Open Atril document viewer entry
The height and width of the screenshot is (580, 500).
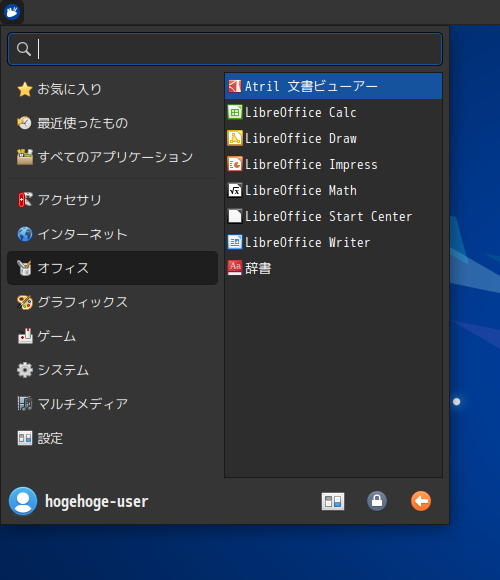[x=333, y=86]
